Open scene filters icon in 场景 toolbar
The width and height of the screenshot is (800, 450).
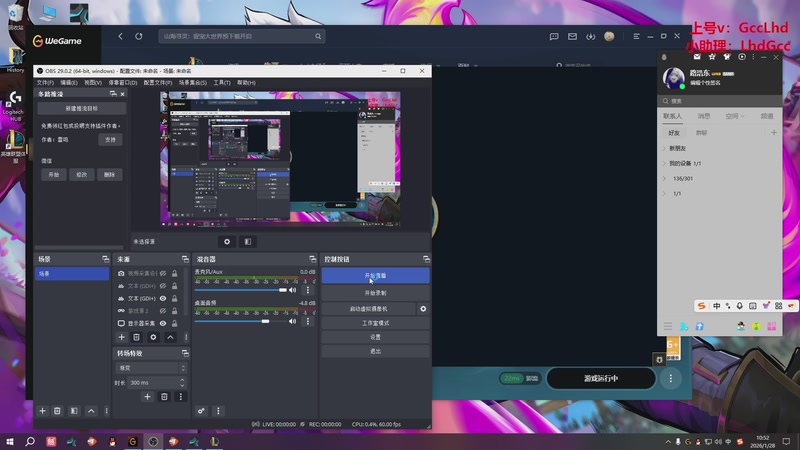click(x=74, y=411)
